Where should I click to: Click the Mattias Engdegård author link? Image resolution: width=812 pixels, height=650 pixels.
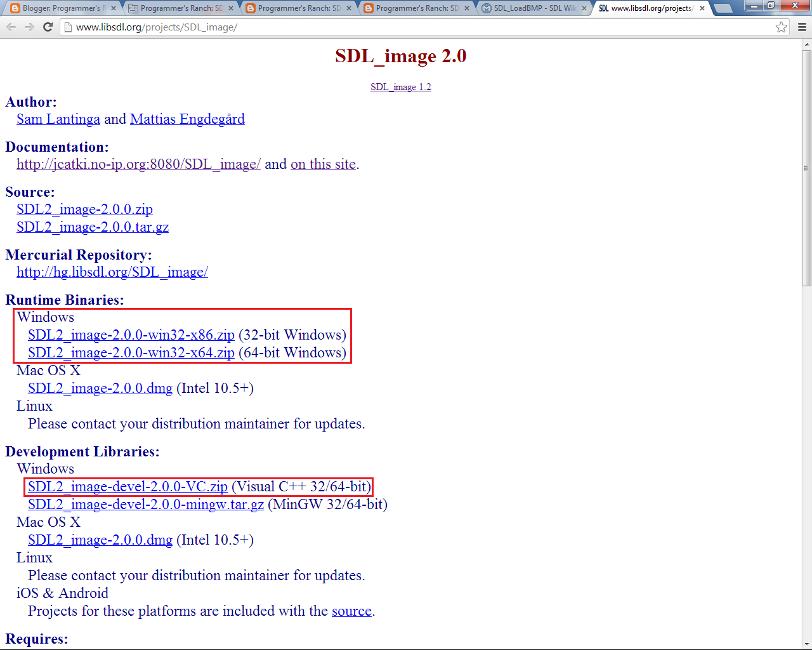point(187,119)
